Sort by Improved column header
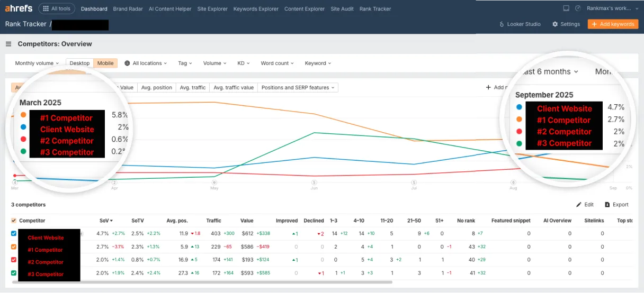The image size is (644, 293). click(x=287, y=221)
